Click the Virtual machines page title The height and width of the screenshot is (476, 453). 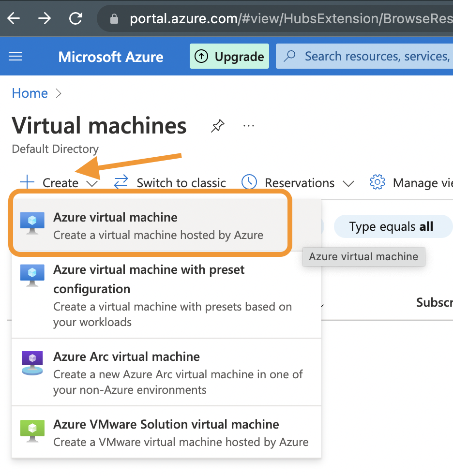point(99,125)
